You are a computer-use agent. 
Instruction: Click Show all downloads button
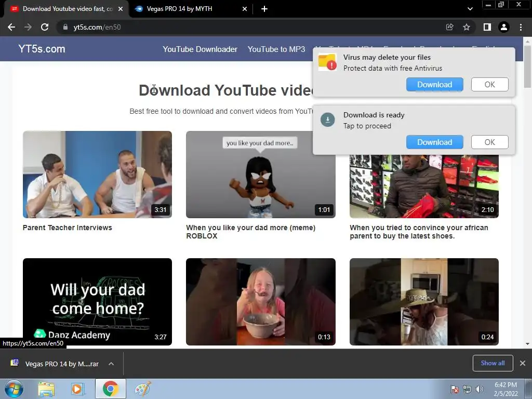click(493, 363)
